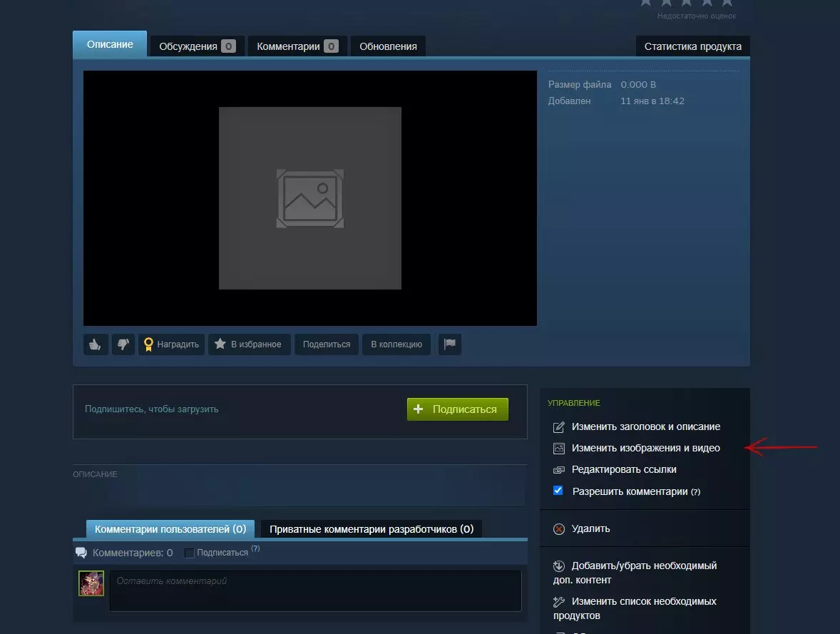Open Редактировать ссылки
Screen dimensions: 840x634
[x=623, y=469]
